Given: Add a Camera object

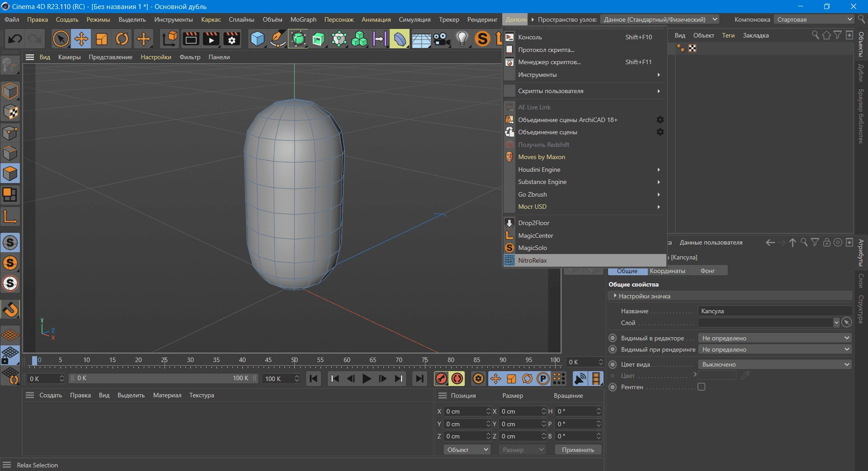Looking at the screenshot, I should click(x=442, y=39).
